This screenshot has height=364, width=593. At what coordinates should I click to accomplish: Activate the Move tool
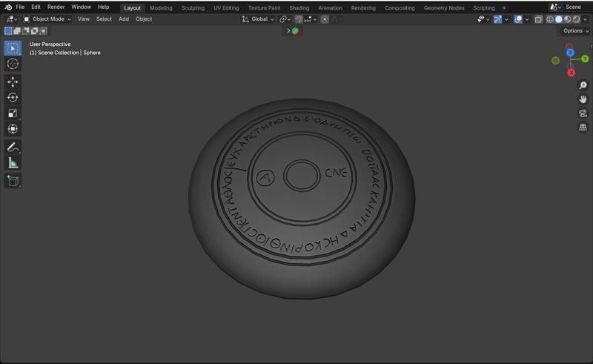tap(13, 82)
